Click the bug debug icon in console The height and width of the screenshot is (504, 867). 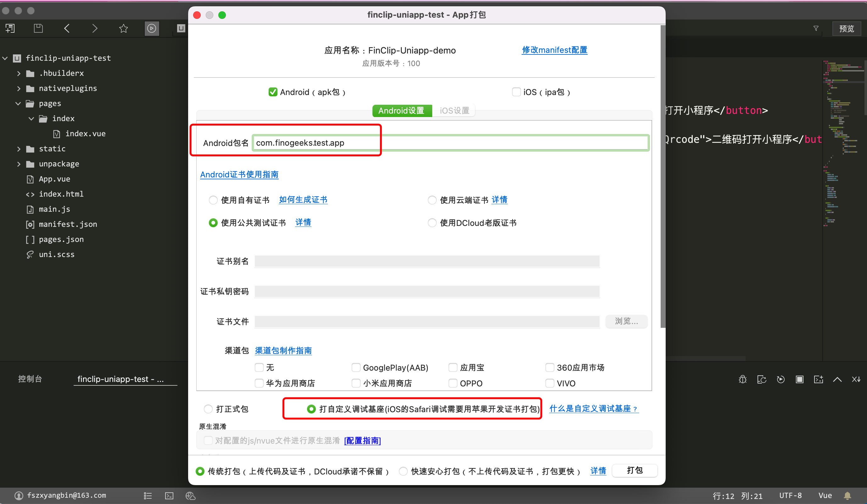742,379
